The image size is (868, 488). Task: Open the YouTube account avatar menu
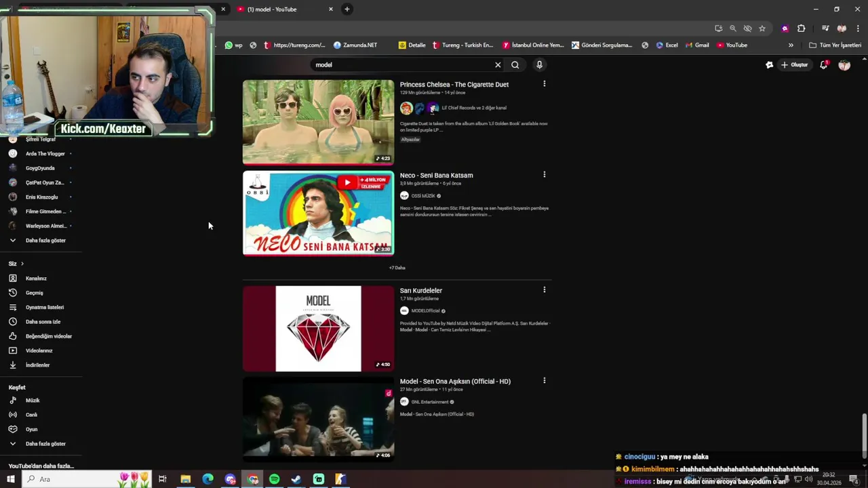point(844,65)
